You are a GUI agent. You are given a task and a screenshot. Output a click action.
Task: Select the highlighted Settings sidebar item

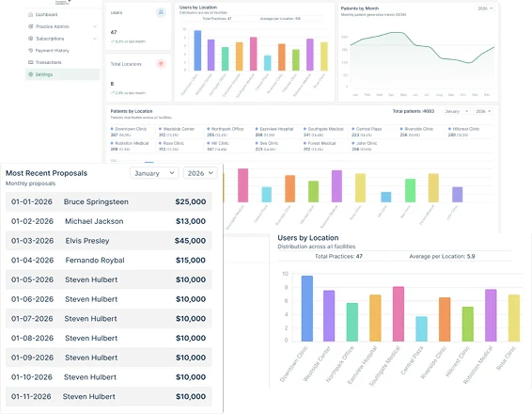pos(62,74)
